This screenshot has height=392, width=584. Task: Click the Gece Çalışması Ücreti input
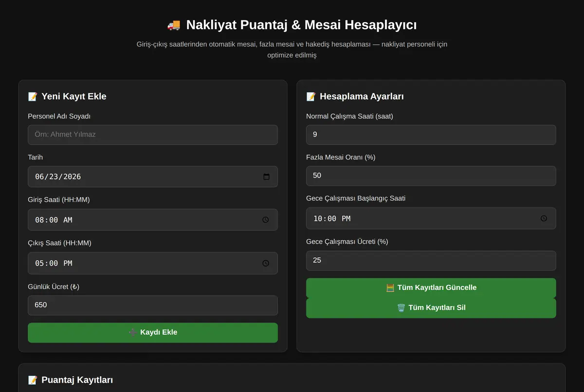[x=431, y=261]
